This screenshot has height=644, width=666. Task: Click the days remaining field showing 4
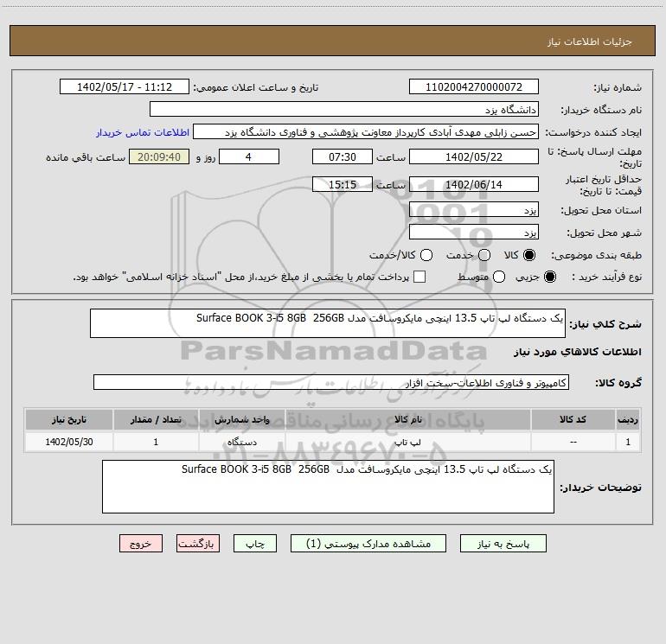[249, 156]
